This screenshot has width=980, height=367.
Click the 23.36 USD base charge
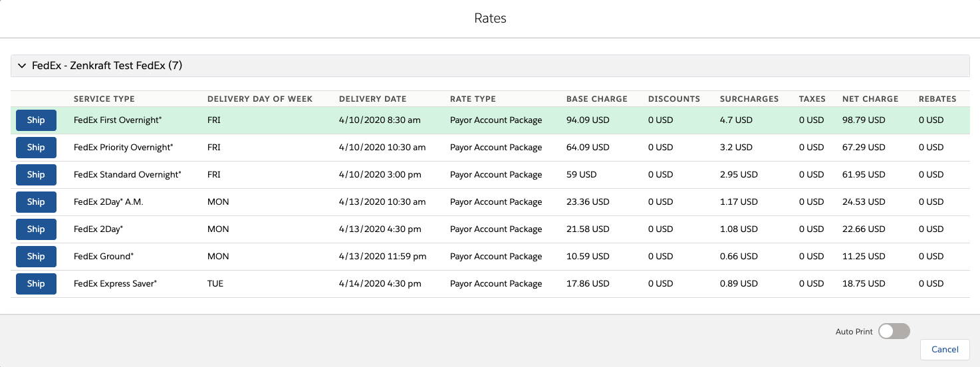[x=588, y=202]
